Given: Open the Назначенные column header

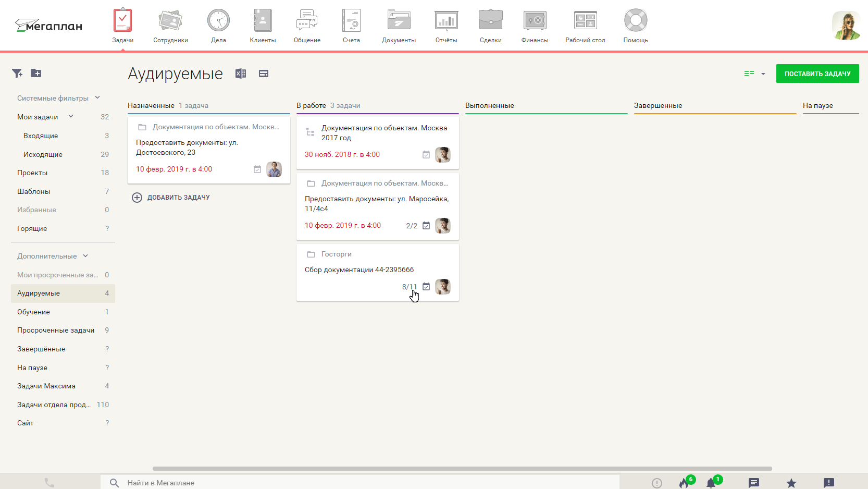Looking at the screenshot, I should click(x=151, y=105).
